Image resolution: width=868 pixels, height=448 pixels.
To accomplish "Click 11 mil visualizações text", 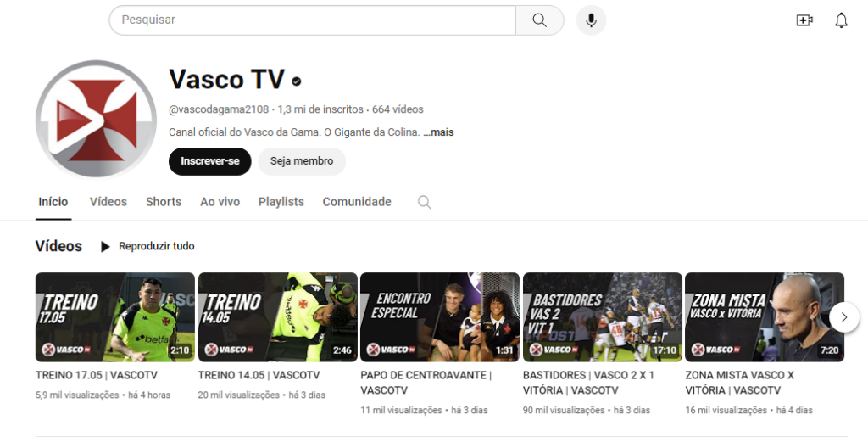I will tap(401, 411).
